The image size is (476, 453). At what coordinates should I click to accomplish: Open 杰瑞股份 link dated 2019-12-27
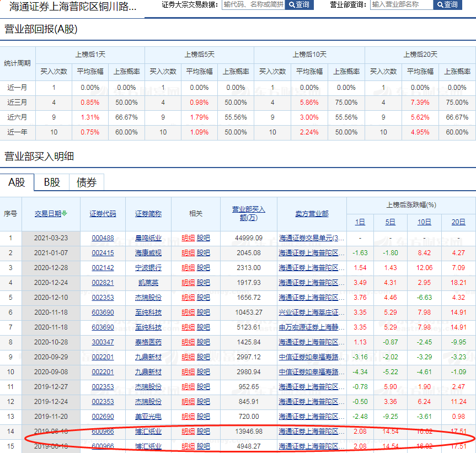[148, 387]
